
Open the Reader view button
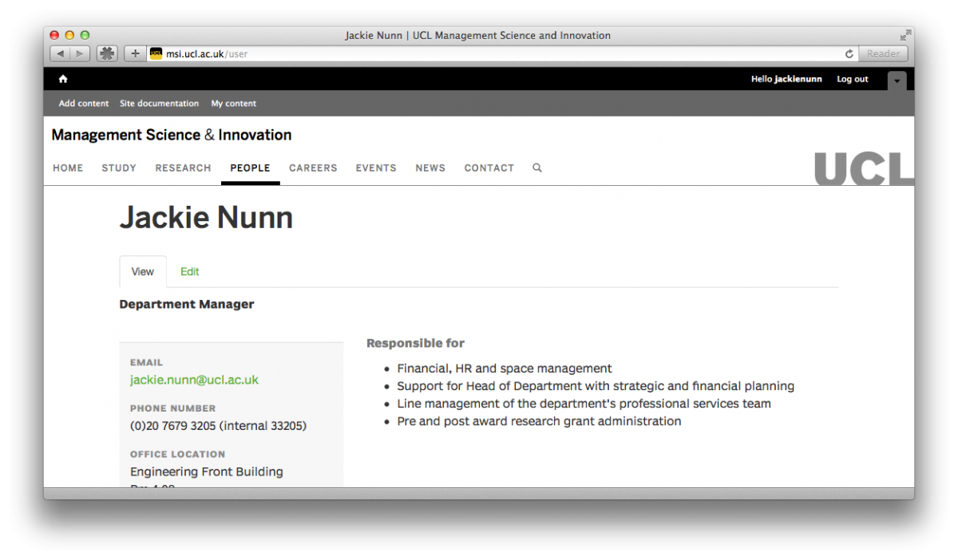[883, 53]
